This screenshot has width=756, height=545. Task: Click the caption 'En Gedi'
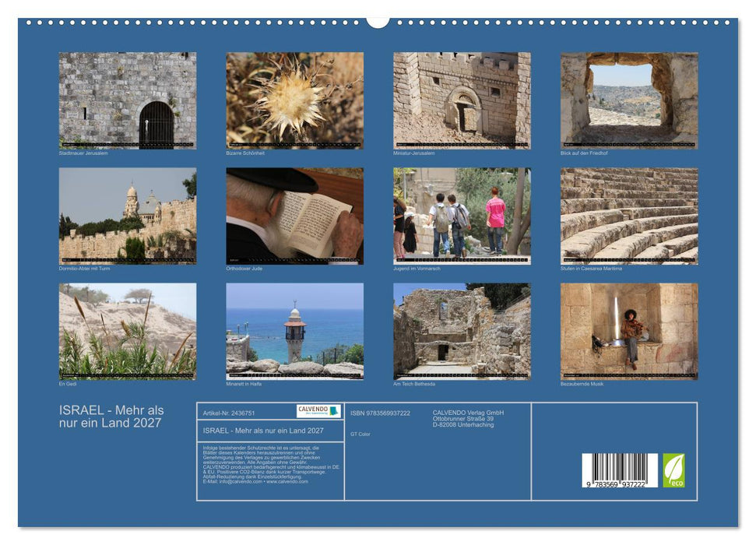[x=68, y=384]
